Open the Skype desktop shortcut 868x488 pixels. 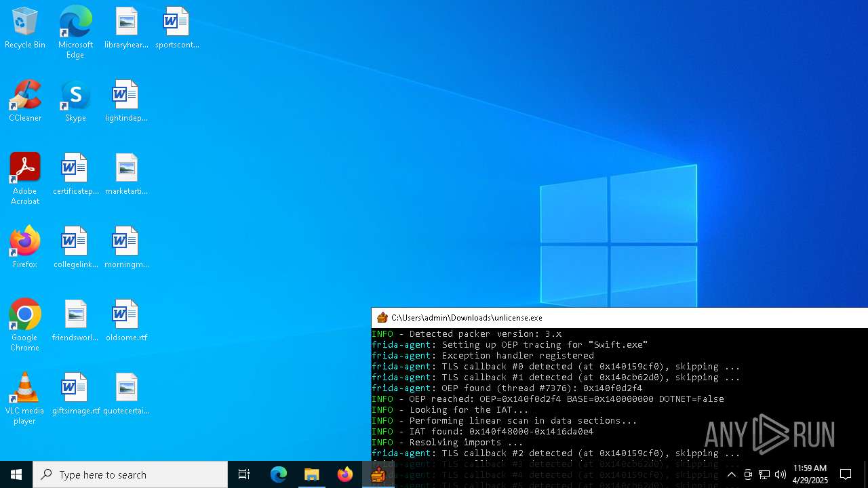(x=75, y=102)
